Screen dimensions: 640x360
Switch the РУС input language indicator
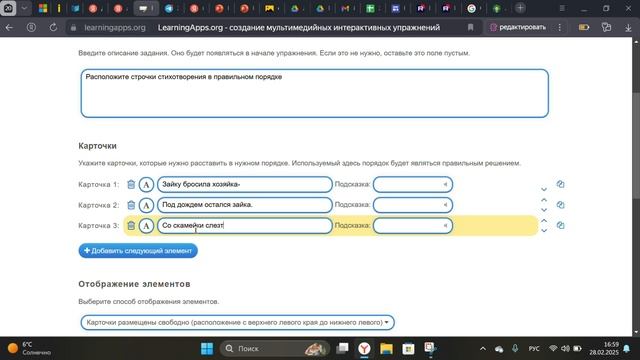(x=534, y=349)
